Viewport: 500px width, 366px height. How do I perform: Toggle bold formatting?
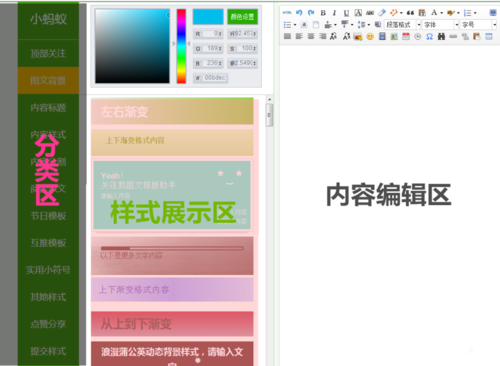323,13
